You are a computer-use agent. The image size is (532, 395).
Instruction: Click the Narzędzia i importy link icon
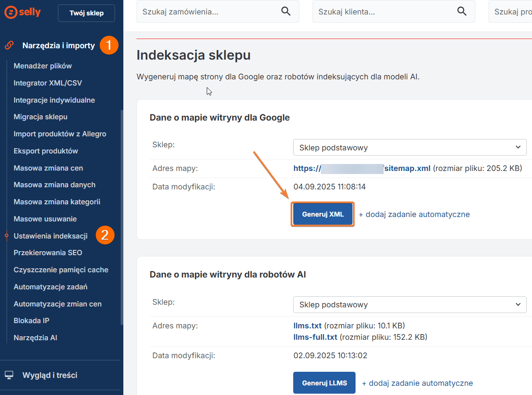pos(9,45)
